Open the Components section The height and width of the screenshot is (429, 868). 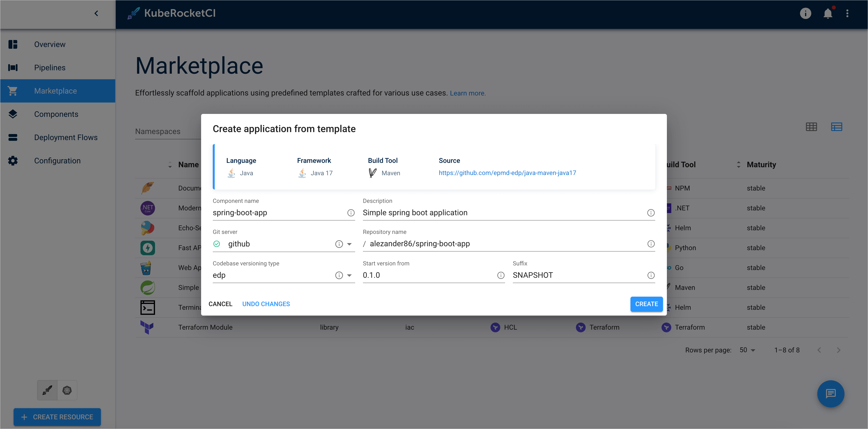(x=56, y=114)
